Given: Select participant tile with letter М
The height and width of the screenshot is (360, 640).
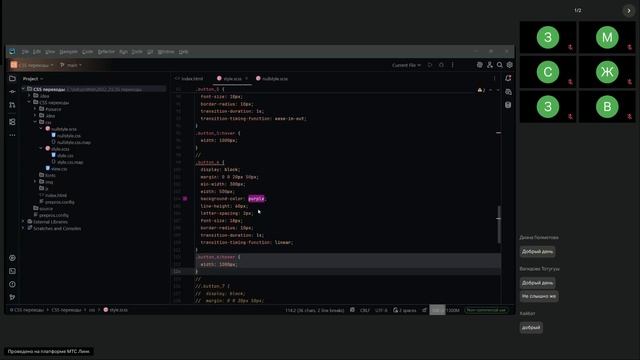Looking at the screenshot, I should pyautogui.click(x=607, y=38).
